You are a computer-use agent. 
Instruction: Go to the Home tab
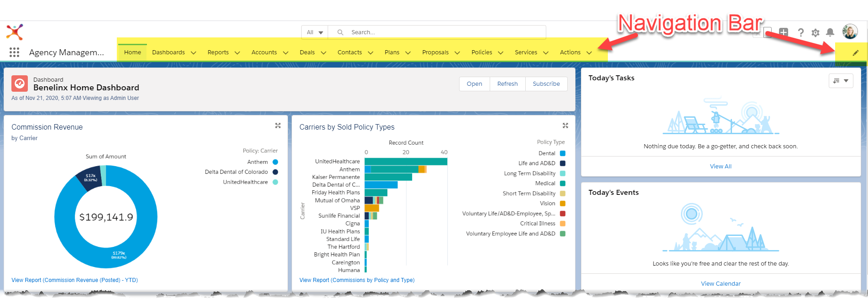pos(132,52)
